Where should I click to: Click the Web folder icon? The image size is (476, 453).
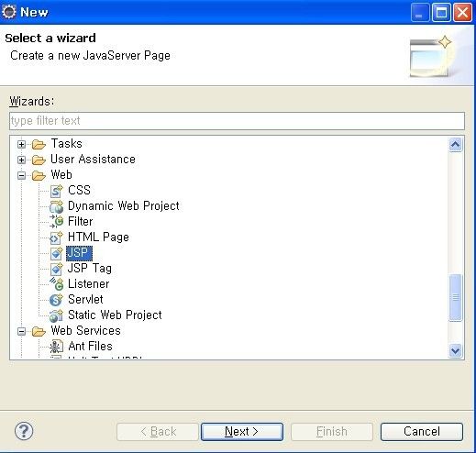tap(39, 175)
